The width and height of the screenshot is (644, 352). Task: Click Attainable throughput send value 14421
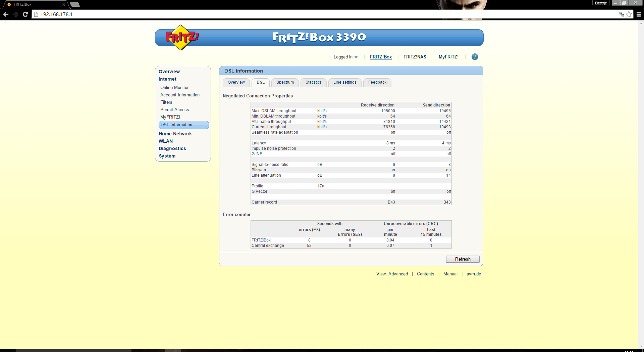click(x=445, y=122)
